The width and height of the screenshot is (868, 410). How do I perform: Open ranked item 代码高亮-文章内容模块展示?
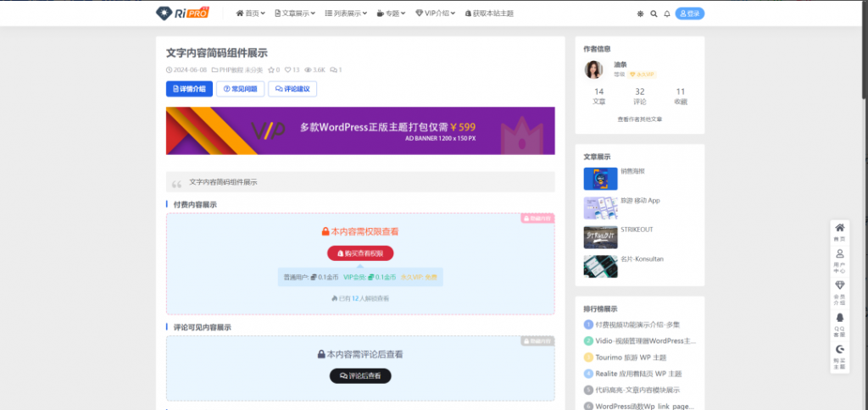click(x=637, y=390)
